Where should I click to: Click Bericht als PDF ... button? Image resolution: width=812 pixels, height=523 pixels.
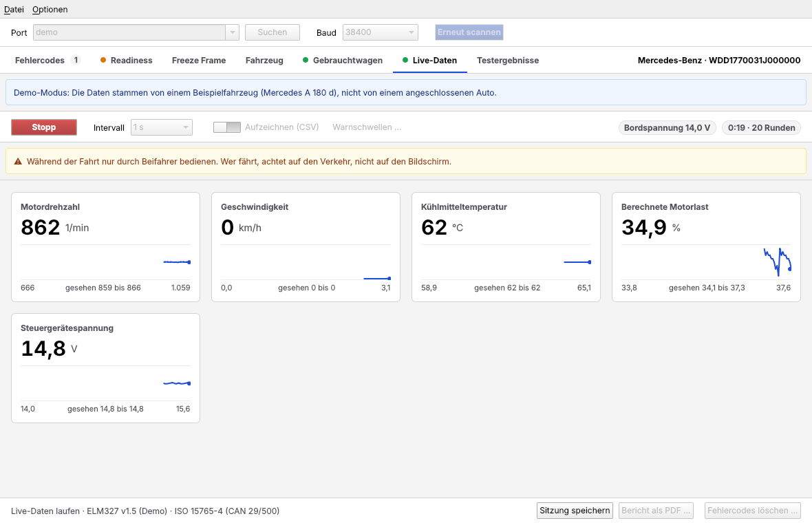point(656,511)
